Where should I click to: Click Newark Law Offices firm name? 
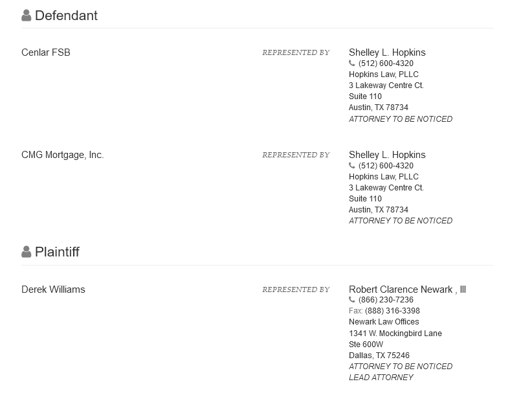click(384, 322)
